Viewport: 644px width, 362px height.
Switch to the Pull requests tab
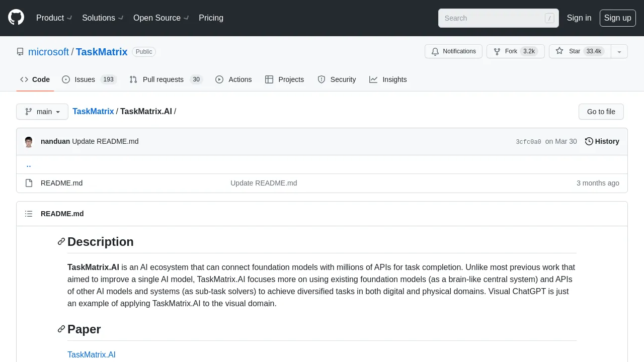click(x=166, y=79)
